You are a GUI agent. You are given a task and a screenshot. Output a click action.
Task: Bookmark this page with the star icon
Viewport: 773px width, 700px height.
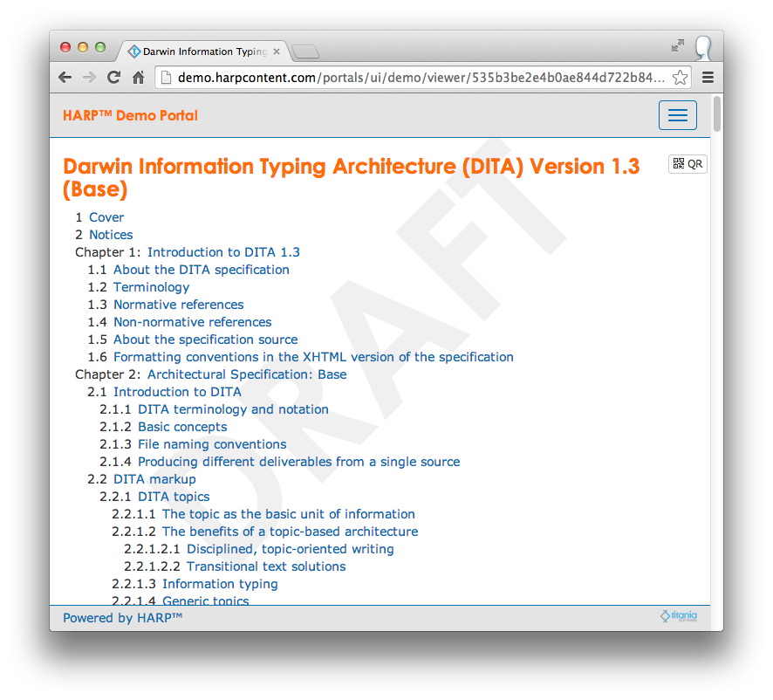tap(681, 78)
